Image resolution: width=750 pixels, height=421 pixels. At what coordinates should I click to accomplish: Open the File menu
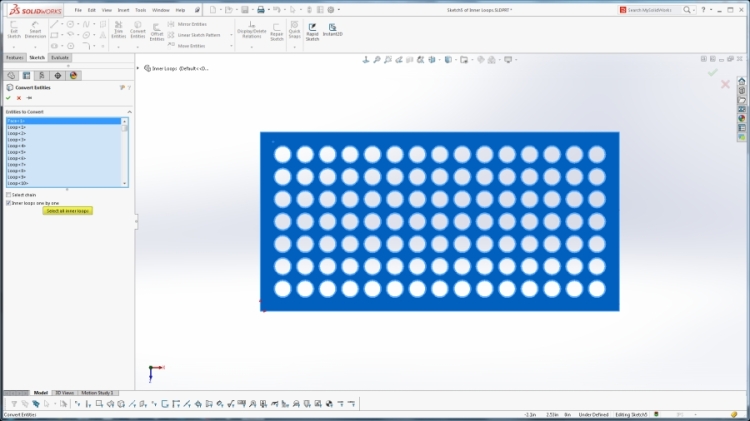click(78, 10)
